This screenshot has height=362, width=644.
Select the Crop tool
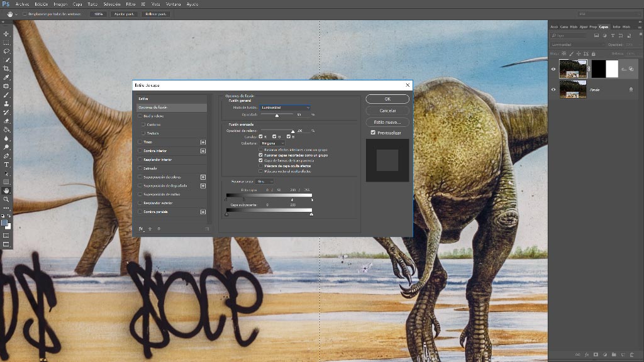tap(6, 69)
